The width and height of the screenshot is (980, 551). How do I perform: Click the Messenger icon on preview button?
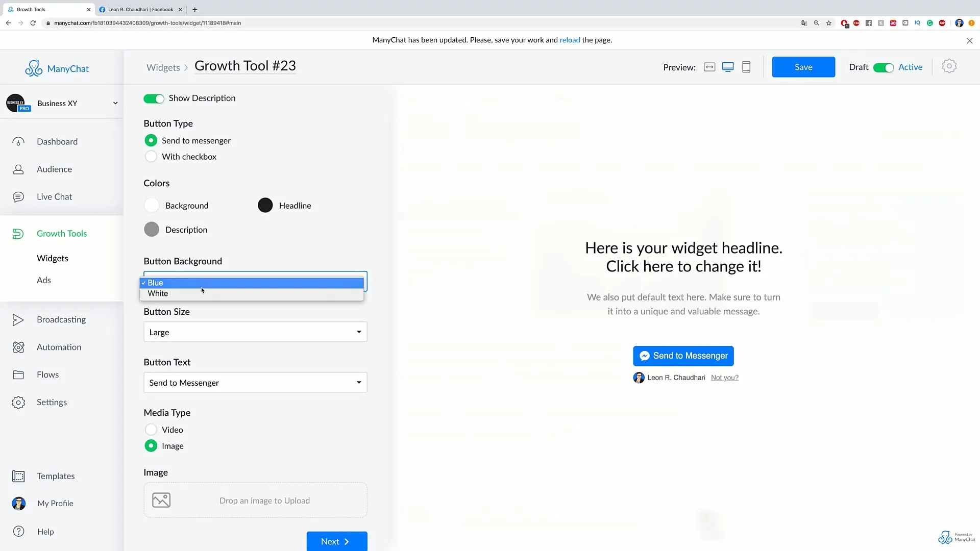pos(645,356)
